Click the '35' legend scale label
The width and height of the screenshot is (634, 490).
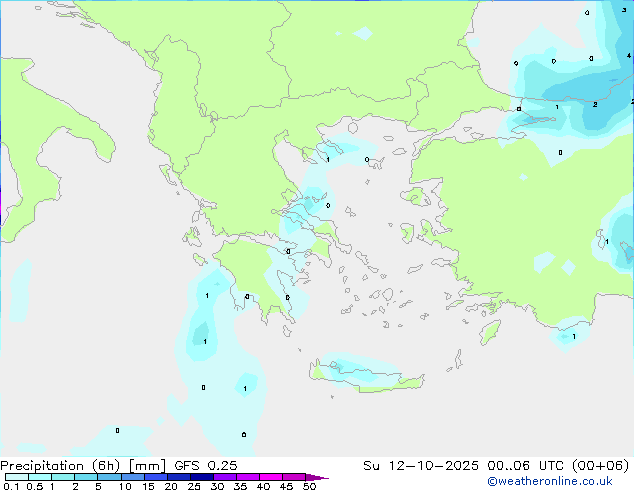pos(240,486)
